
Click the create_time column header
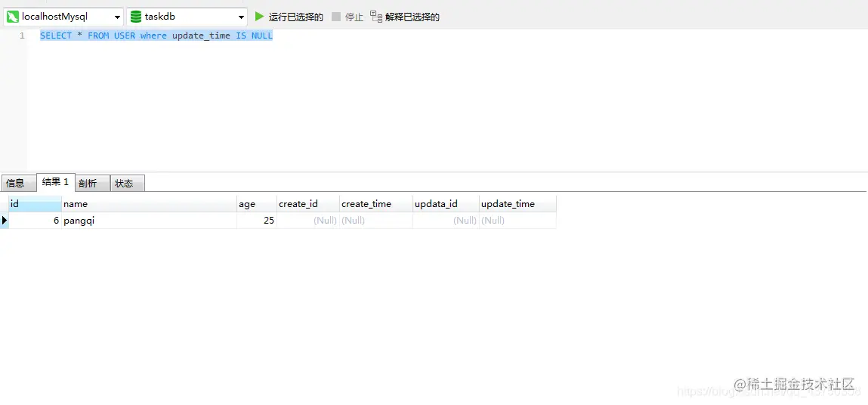(x=376, y=204)
